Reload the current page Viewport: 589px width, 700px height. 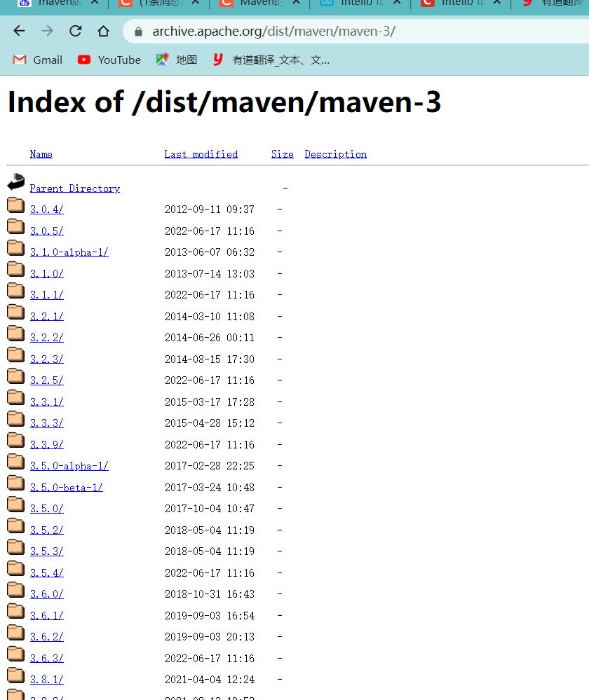coord(76,31)
